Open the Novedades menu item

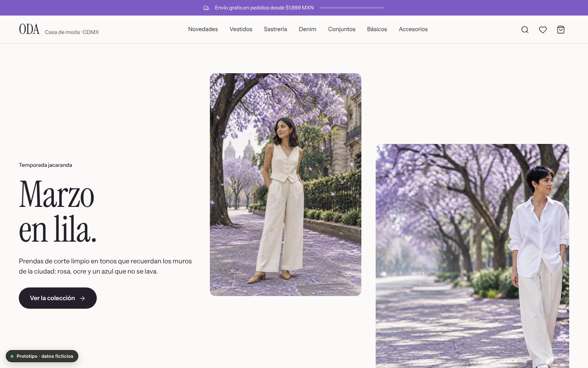[203, 29]
